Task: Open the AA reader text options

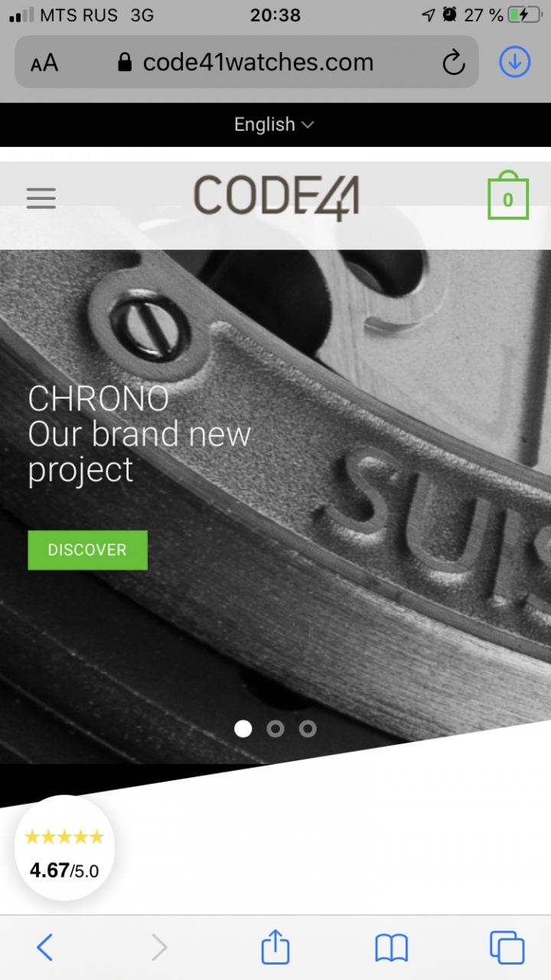Action: point(44,63)
